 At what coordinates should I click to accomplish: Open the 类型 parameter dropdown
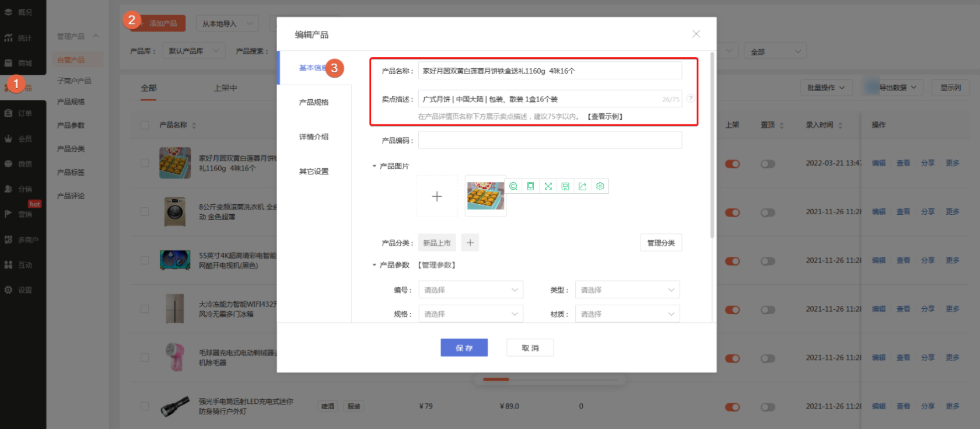pyautogui.click(x=628, y=290)
